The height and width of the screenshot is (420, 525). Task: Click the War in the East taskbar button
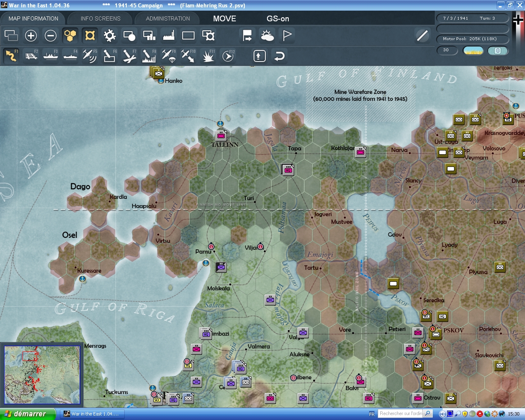(91, 414)
